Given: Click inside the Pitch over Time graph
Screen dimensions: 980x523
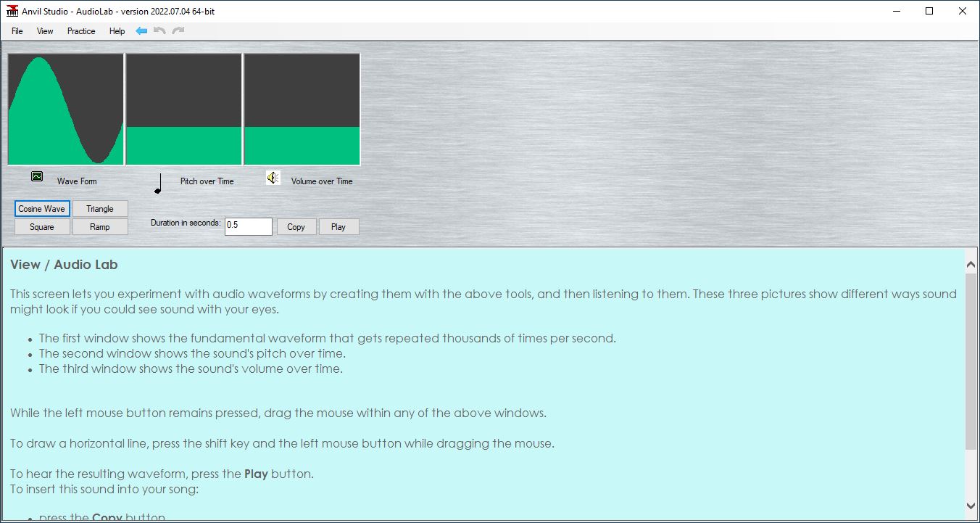Looking at the screenshot, I should tap(184, 110).
